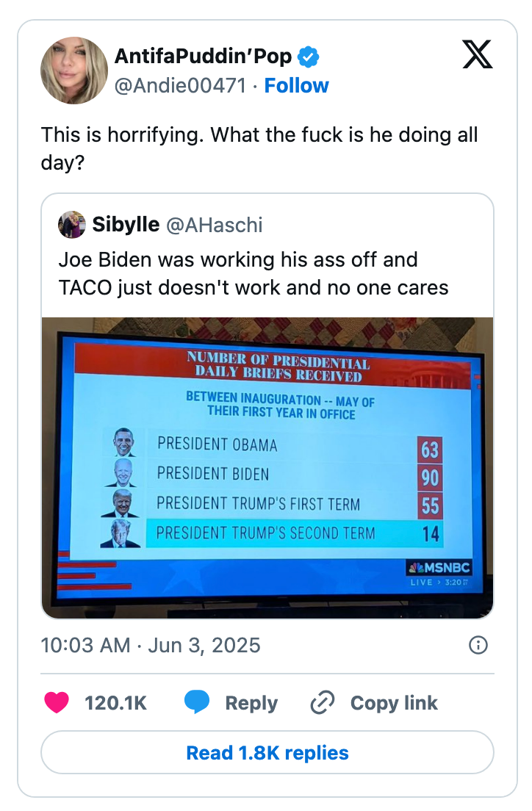Click the Copy link label text

click(x=394, y=702)
